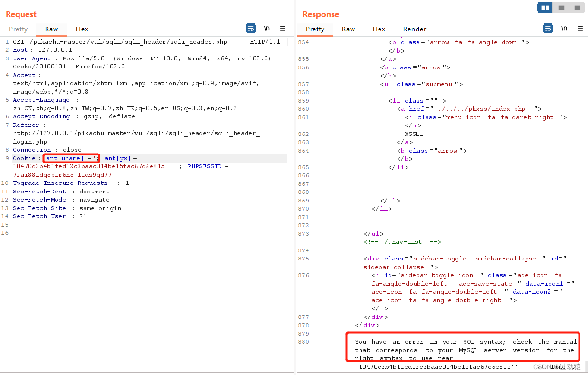Click the User-Agent header name
The image size is (588, 375).
[32, 58]
